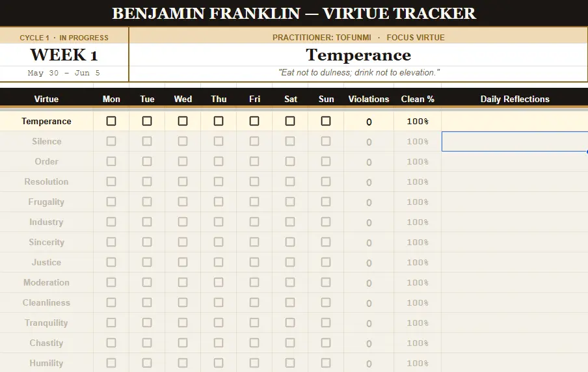Toggle Resolution checkbox under Thu

coord(219,181)
